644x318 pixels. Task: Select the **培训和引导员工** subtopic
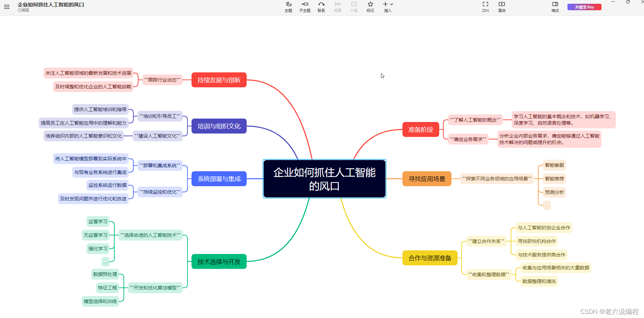pyautogui.click(x=160, y=116)
